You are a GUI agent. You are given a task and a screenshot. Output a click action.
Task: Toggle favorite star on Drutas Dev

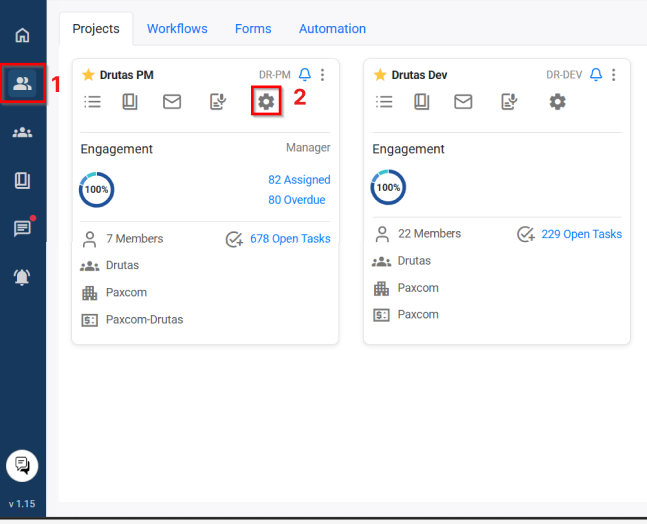380,75
